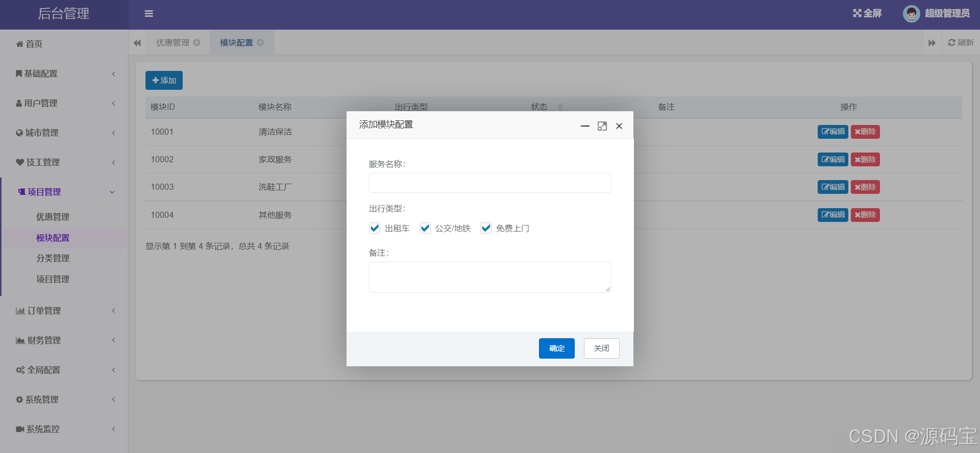Confirm with the 确定 button
Screen dimensions: 980x453
click(557, 348)
